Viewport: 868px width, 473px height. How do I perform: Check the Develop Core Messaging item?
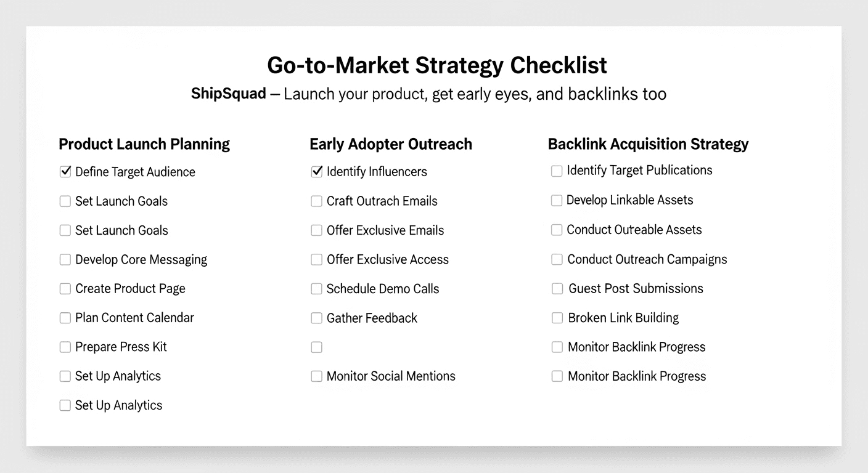[65, 260]
